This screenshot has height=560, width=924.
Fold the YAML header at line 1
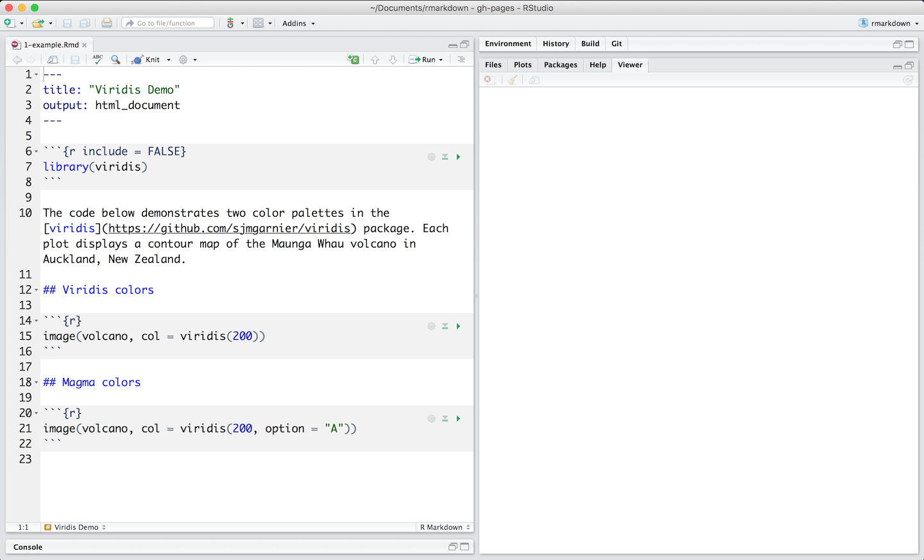point(37,74)
